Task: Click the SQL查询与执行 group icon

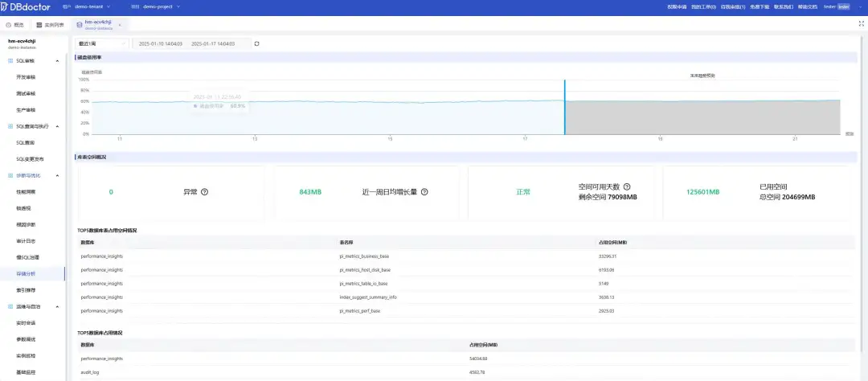Action: 10,126
